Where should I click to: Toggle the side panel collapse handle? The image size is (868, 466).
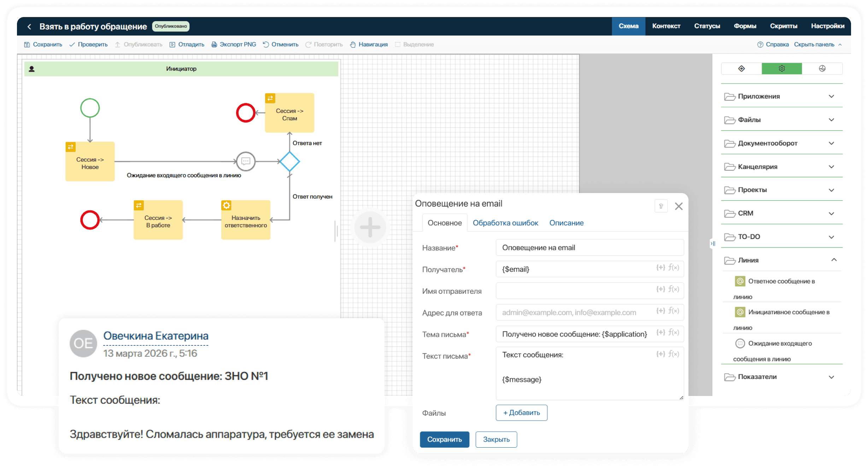coord(713,243)
